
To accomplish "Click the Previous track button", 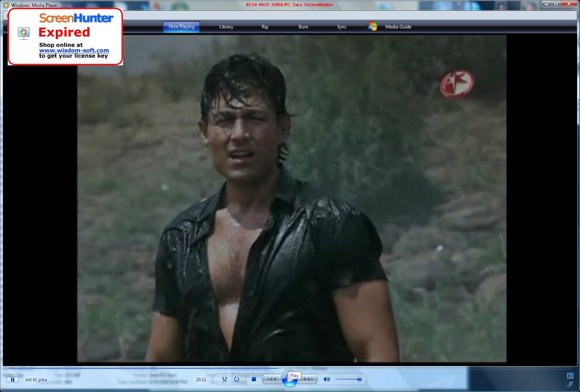I will point(272,379).
